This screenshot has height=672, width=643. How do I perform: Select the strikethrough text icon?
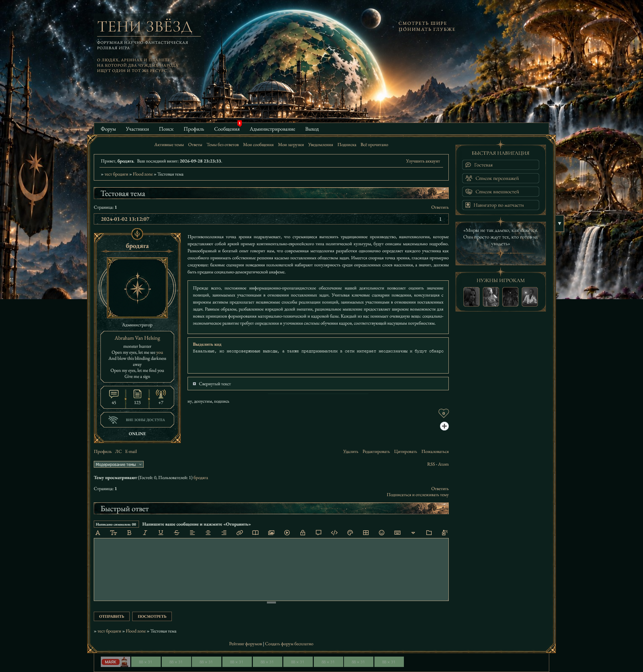point(176,532)
